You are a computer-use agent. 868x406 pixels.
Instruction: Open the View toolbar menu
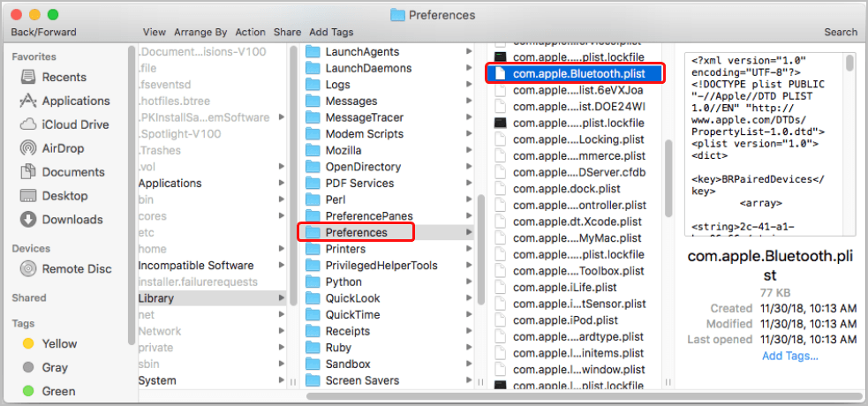click(x=154, y=32)
